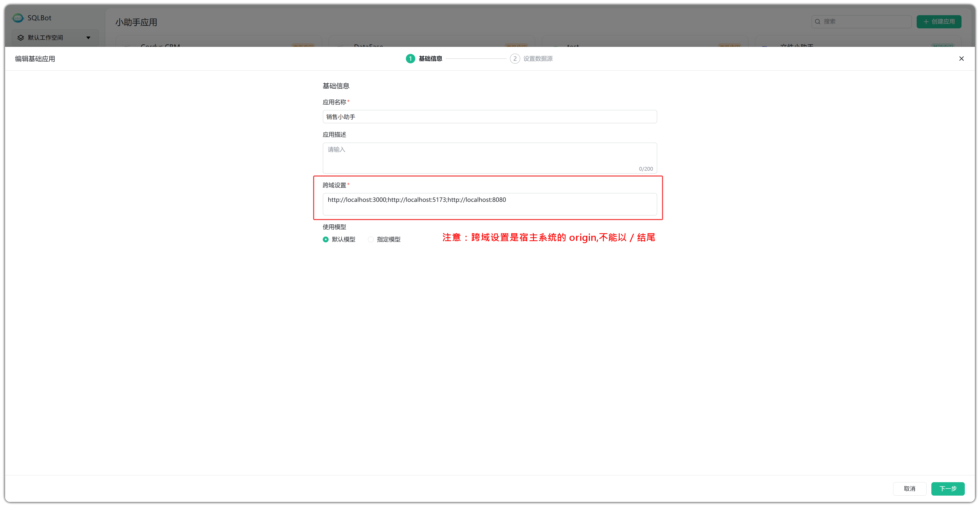Click the 取消 button

pos(909,489)
